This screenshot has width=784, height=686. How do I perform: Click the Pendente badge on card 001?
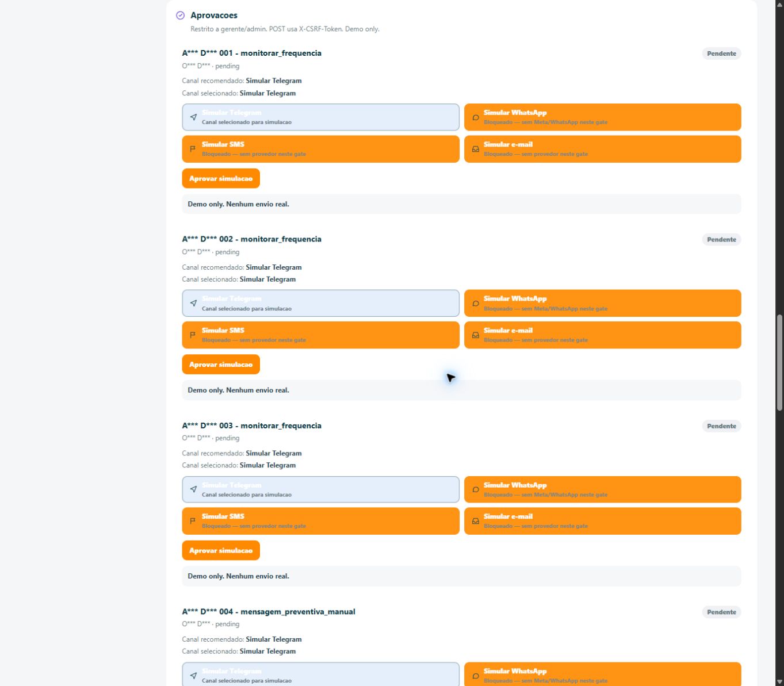coord(721,53)
